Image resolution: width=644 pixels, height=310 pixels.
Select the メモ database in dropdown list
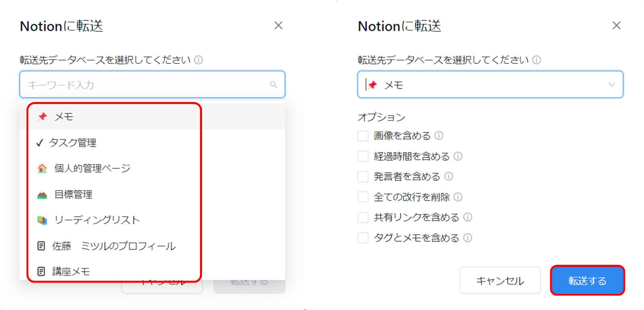152,117
